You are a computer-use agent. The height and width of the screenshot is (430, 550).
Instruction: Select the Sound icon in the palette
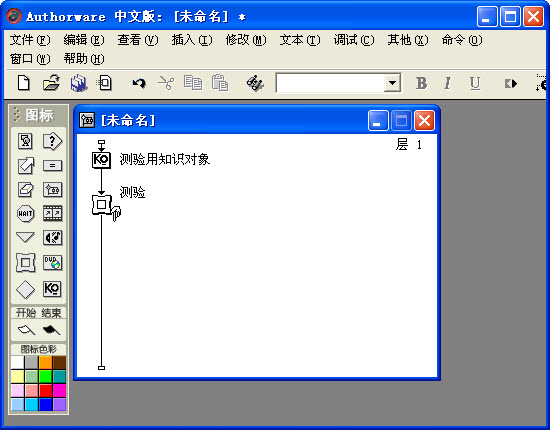tap(52, 238)
